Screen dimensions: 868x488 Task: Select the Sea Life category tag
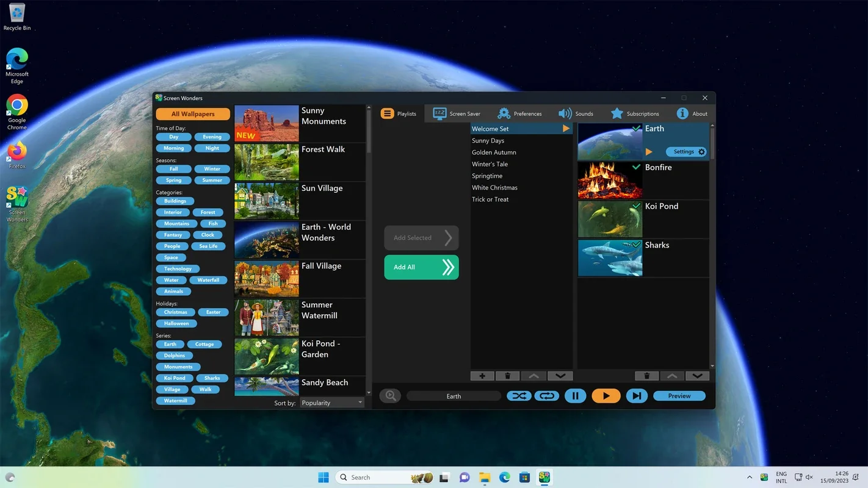pos(208,246)
